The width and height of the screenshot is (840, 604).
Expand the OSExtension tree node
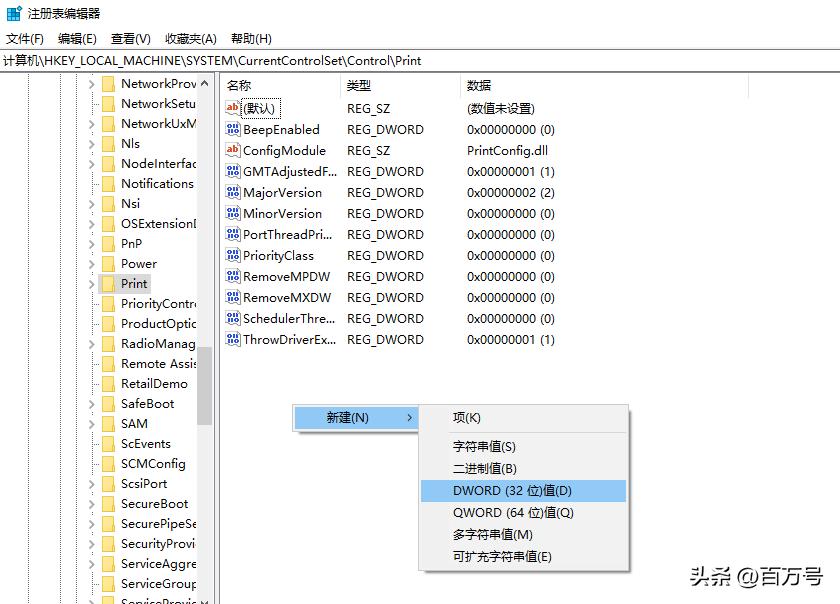tap(93, 223)
